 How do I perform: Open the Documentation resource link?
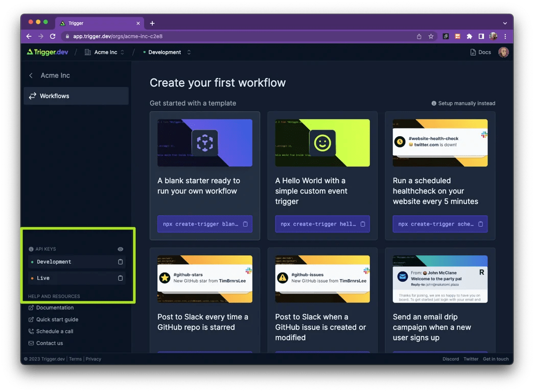pos(51,308)
